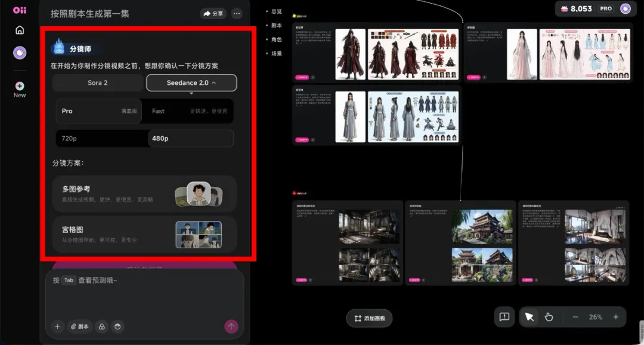The height and width of the screenshot is (345, 644).
Task: Open pink-dress character design sheet
Action: [585, 54]
